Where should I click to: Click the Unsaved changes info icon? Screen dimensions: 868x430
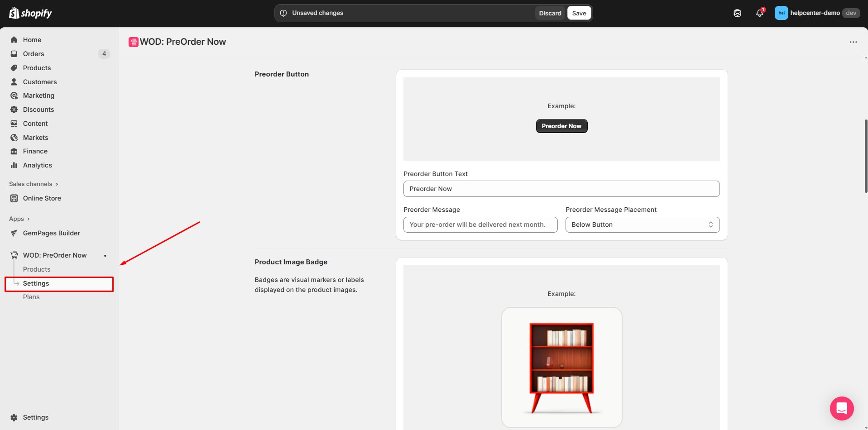(283, 13)
